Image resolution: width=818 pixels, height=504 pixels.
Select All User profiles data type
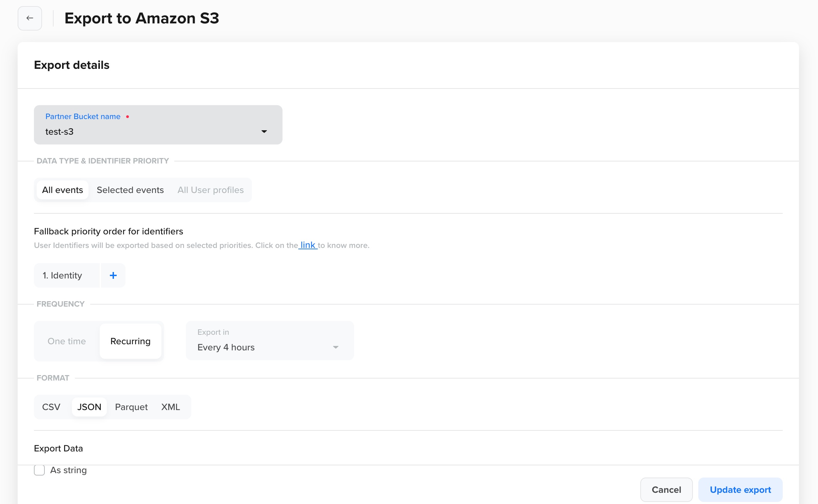(x=210, y=189)
